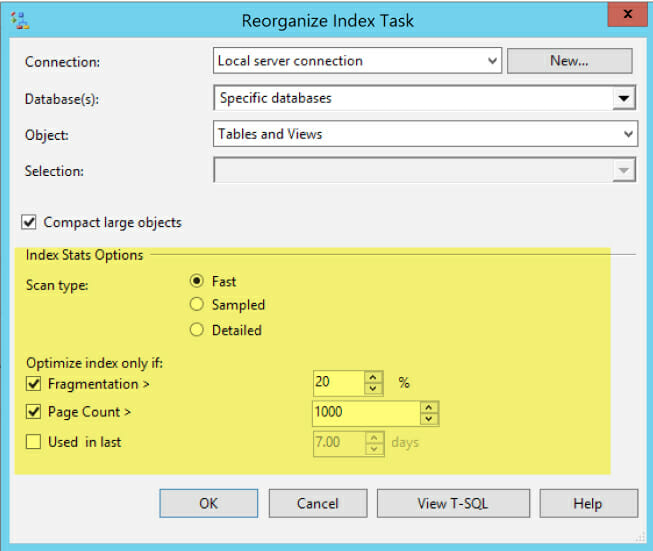Increase Fragmentation percentage with up arrow

click(x=373, y=378)
